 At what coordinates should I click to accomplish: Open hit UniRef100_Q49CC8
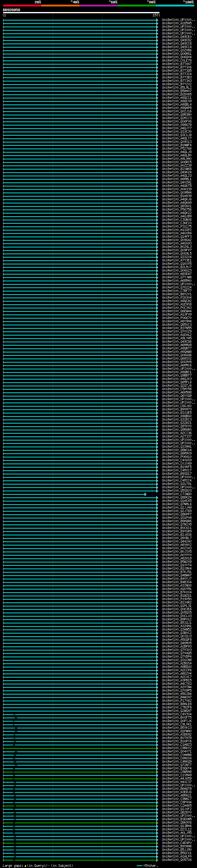176,43
